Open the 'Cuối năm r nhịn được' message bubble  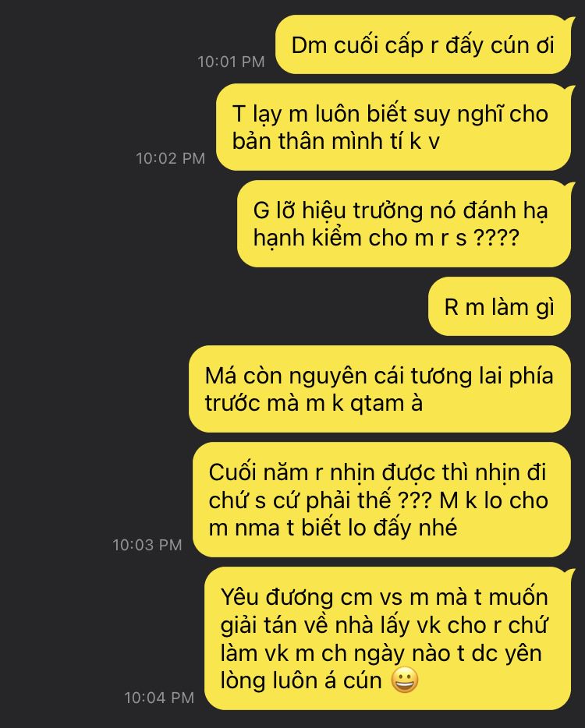[381, 500]
